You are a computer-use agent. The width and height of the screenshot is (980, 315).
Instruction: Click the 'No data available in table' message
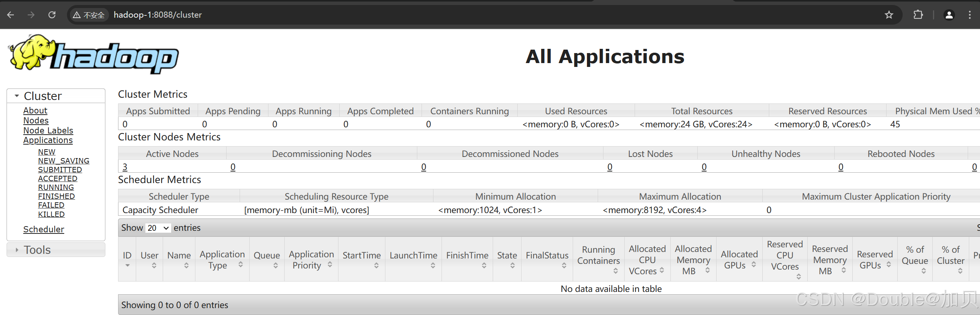click(611, 289)
